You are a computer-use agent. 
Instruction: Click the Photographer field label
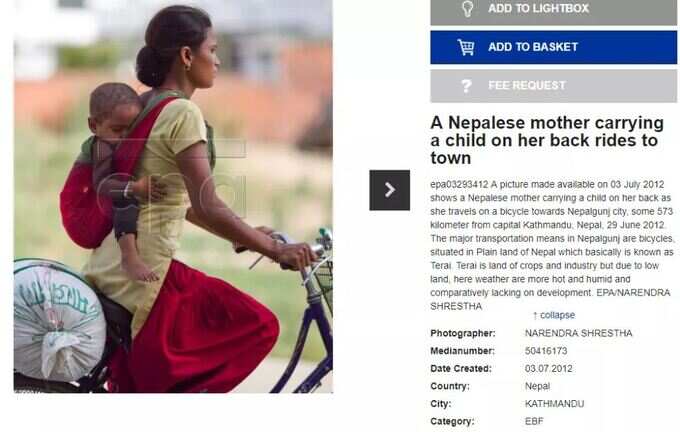(463, 333)
